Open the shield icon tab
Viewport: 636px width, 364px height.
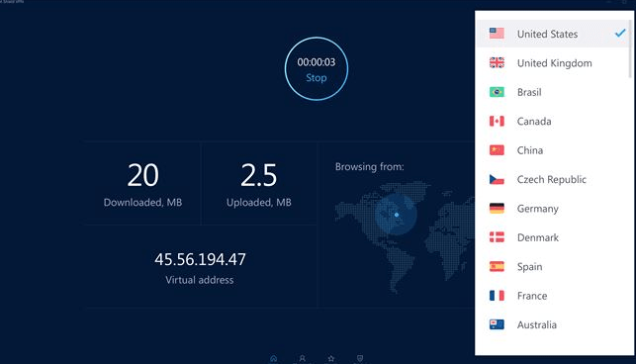(360, 358)
